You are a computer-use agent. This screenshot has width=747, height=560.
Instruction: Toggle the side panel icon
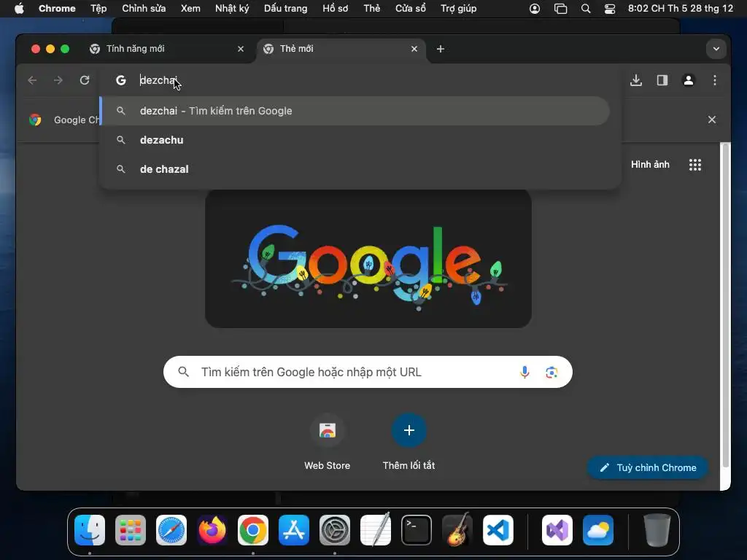click(x=662, y=80)
